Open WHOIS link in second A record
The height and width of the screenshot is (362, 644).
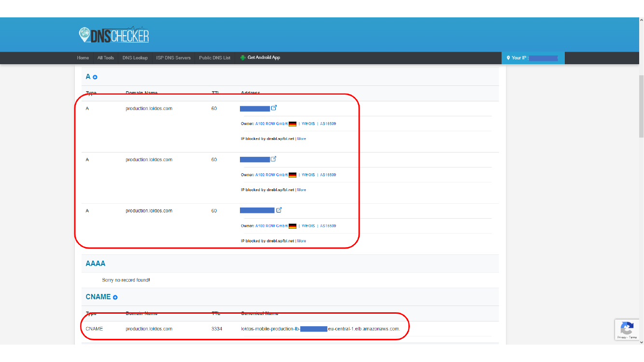click(308, 175)
